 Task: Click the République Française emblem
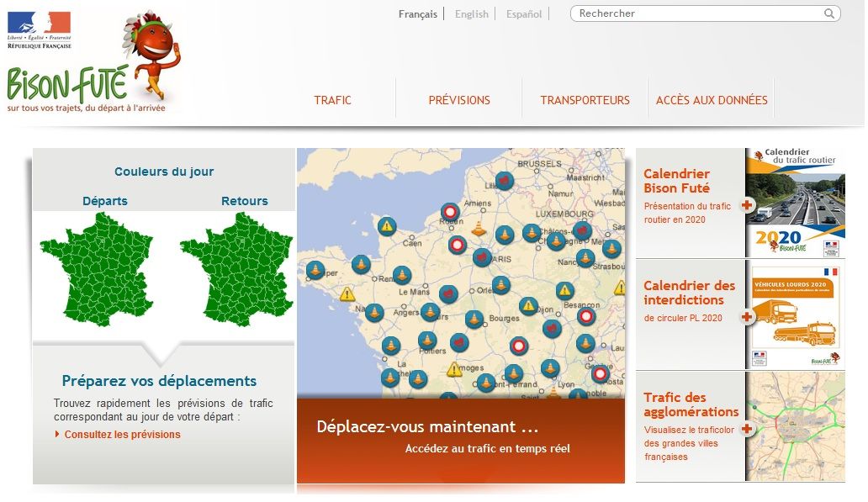(40, 30)
